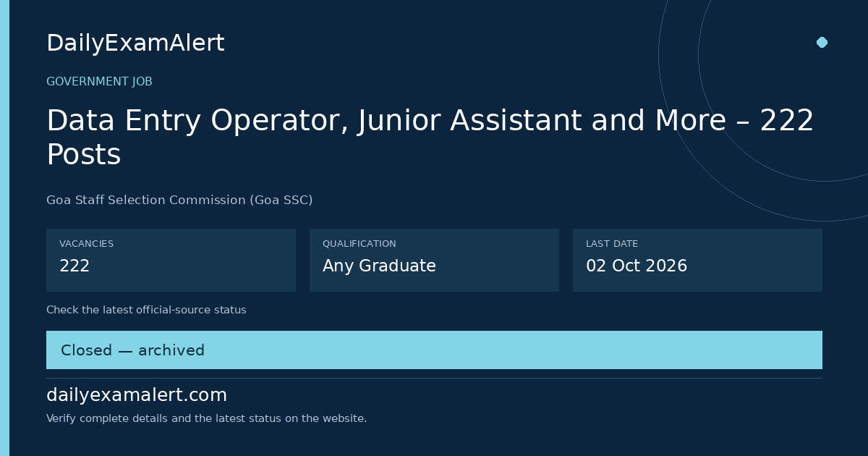The image size is (868, 456).
Task: Click the 'Closed — archived' status banner
Action: pyautogui.click(x=434, y=350)
